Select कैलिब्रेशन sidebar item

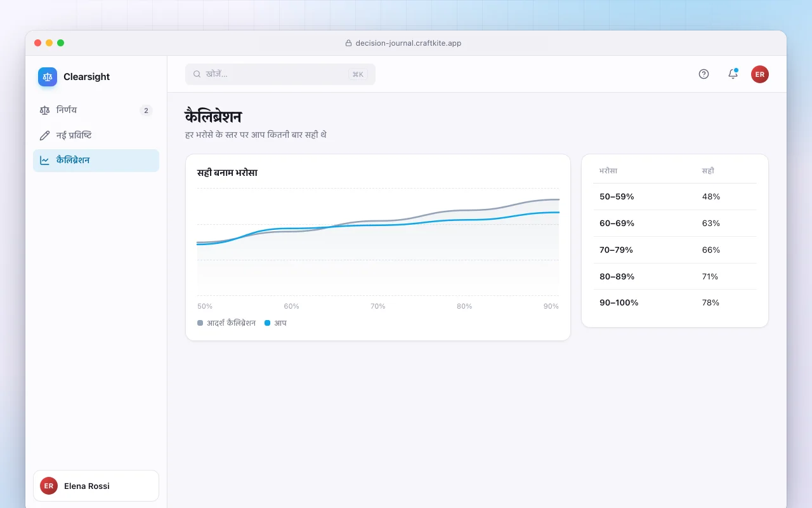(x=96, y=161)
